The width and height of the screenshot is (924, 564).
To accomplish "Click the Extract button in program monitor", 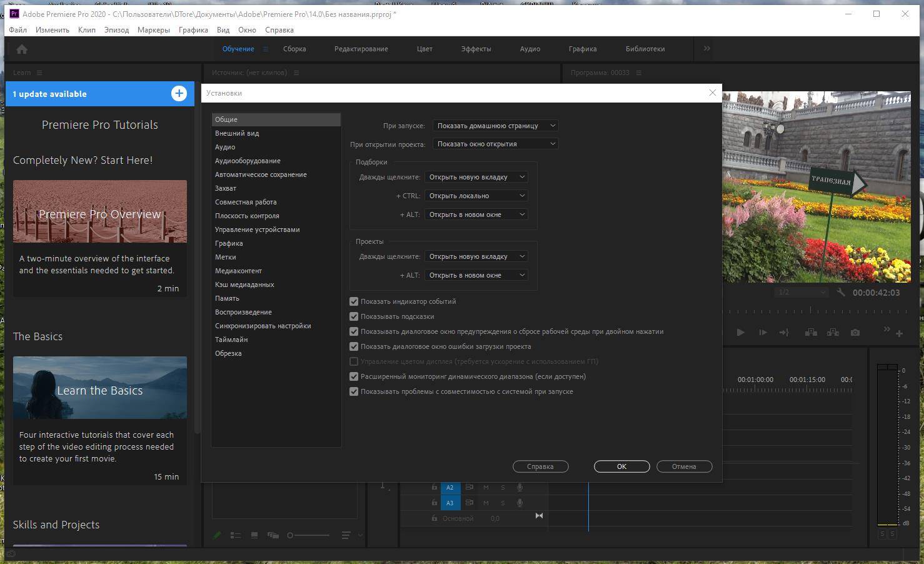I will 833,333.
